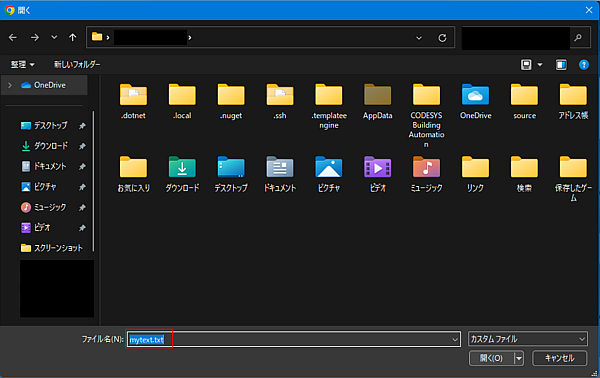
Task: Open ダウンロード in the sidebar
Action: pos(51,146)
